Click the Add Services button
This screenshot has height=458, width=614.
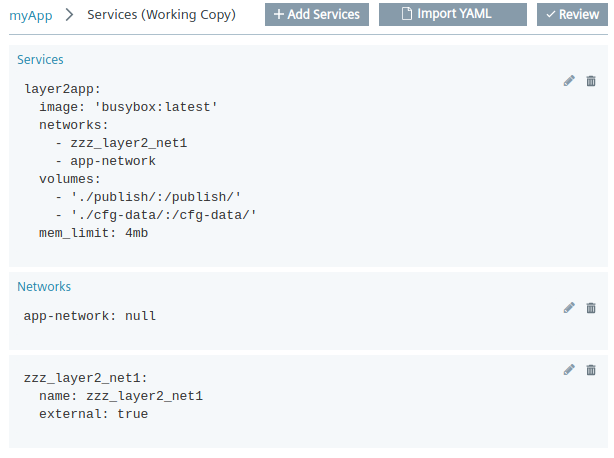[317, 15]
